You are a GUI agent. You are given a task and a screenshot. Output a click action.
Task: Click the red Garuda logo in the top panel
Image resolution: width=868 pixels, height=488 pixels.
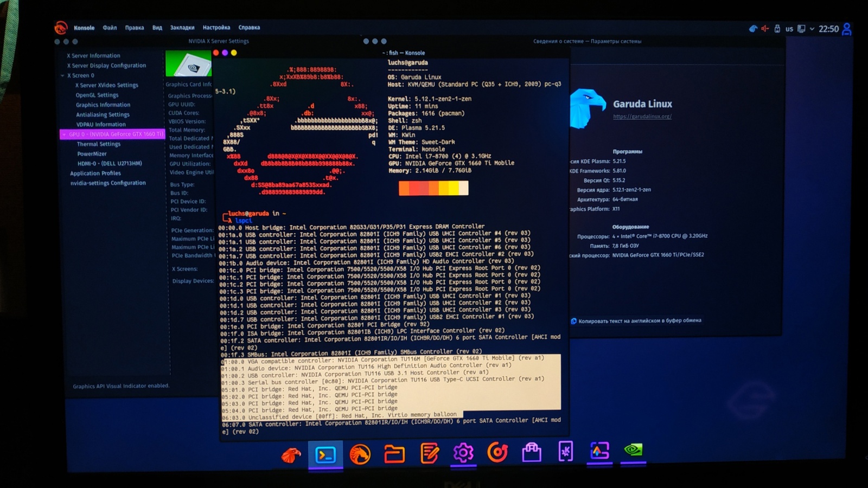[61, 27]
